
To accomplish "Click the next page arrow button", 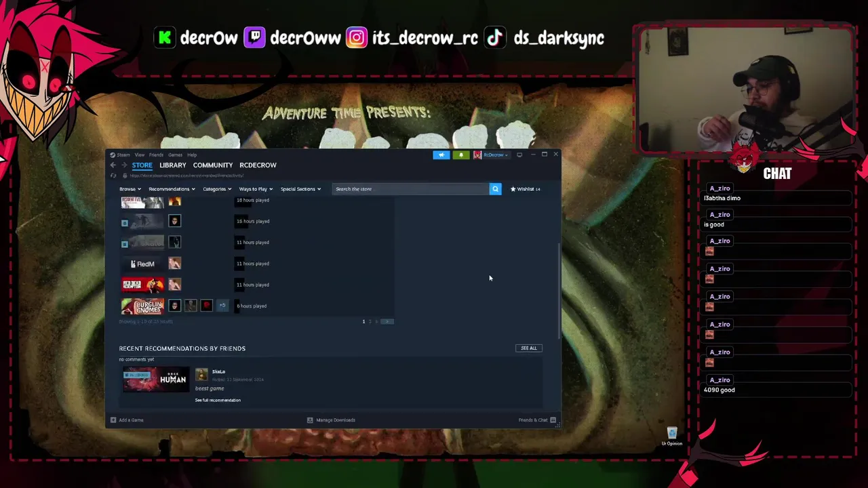I will point(388,322).
